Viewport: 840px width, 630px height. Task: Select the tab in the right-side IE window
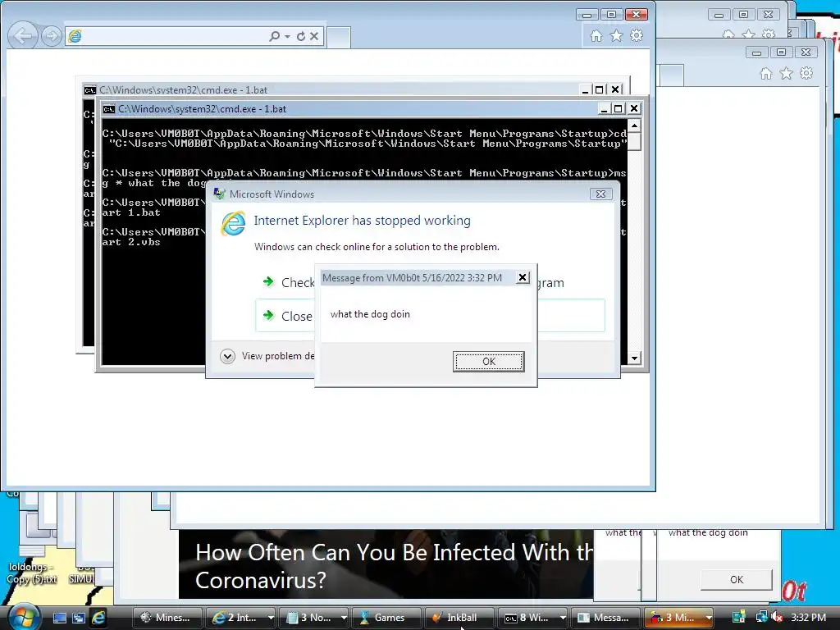[671, 75]
